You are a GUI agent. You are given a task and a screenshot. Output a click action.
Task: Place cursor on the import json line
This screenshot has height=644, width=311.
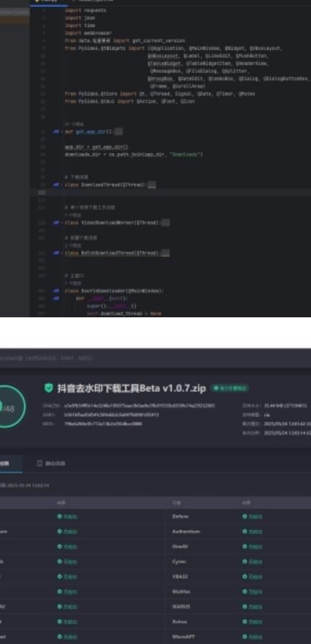click(80, 17)
